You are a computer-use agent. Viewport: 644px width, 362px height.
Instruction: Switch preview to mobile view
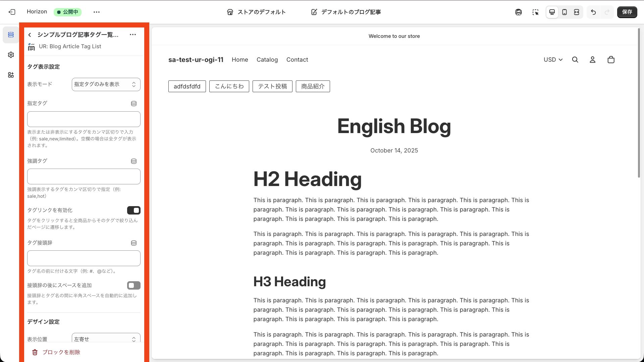pos(564,12)
